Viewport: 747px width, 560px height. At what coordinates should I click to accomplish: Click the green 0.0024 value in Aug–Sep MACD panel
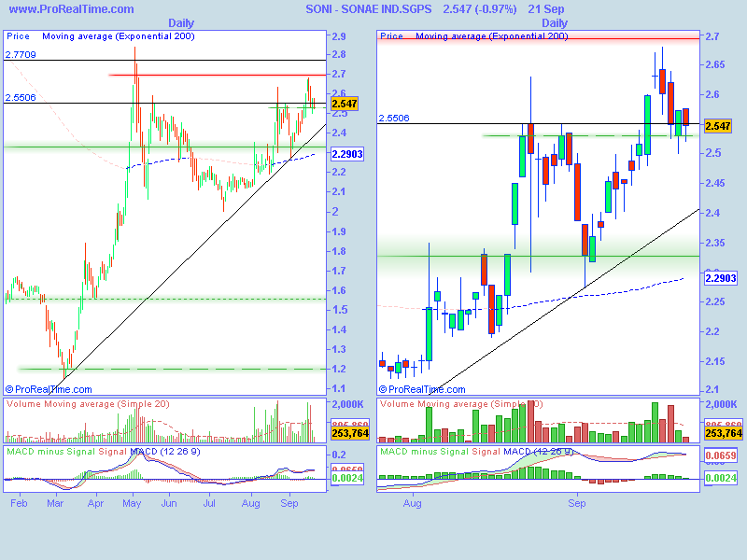click(x=721, y=478)
